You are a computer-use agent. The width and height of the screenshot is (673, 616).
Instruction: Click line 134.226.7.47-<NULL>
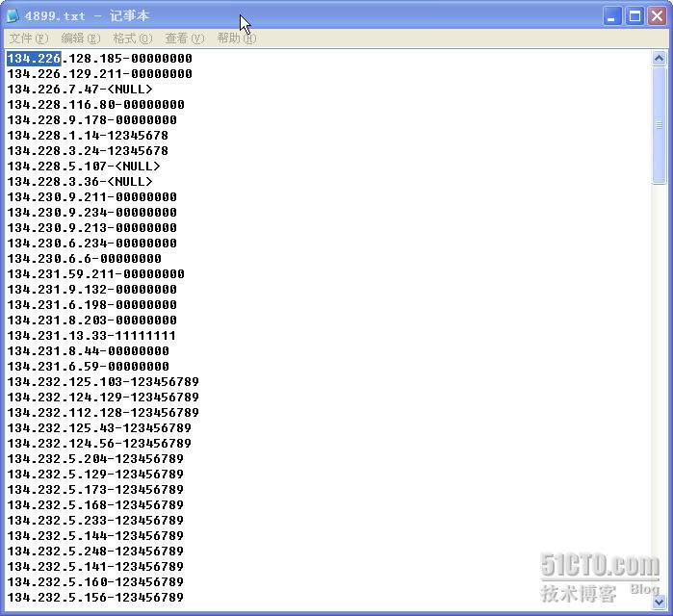(x=80, y=90)
